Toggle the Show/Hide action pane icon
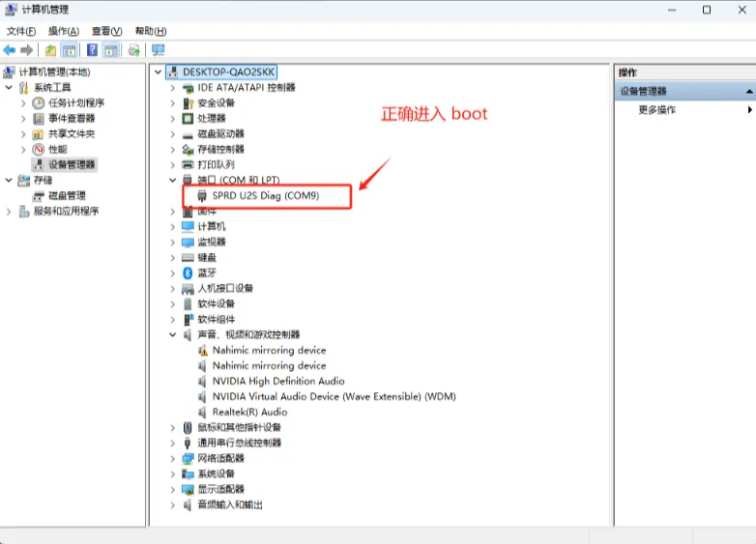The height and width of the screenshot is (544, 756). (x=111, y=50)
